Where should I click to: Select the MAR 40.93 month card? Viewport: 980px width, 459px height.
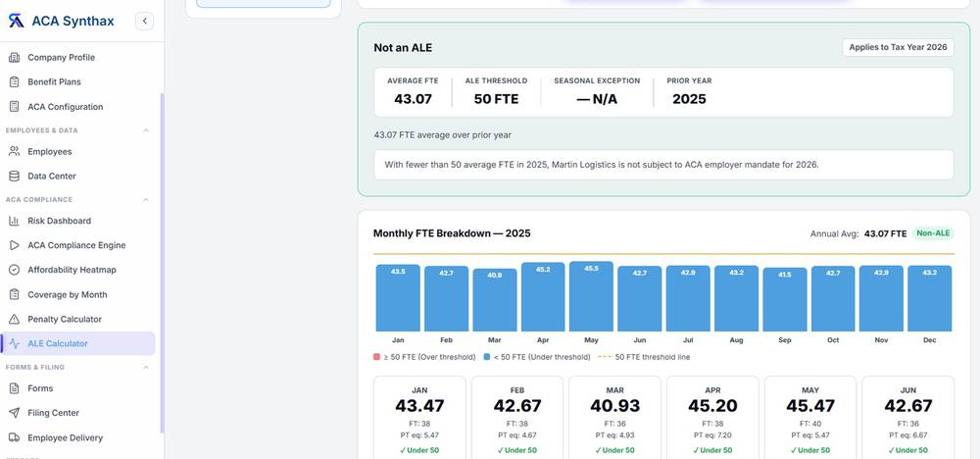click(615, 418)
